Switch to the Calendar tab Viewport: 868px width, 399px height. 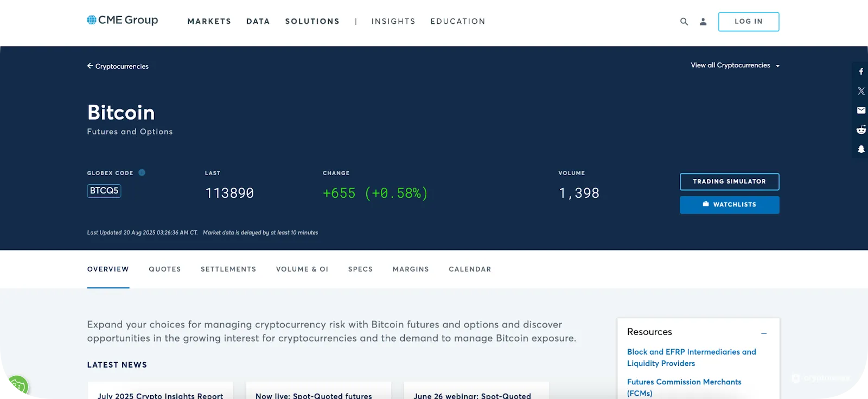pos(470,269)
